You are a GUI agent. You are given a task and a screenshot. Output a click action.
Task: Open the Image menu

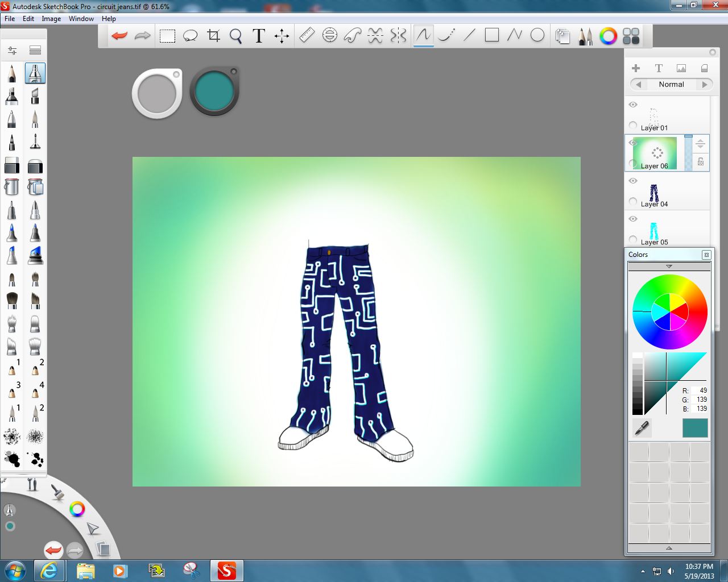(51, 18)
